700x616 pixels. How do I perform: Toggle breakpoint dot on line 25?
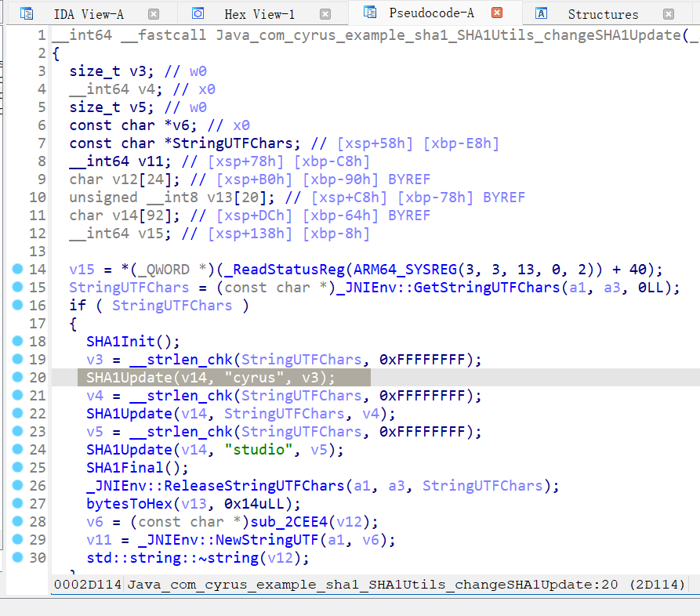tap(17, 467)
